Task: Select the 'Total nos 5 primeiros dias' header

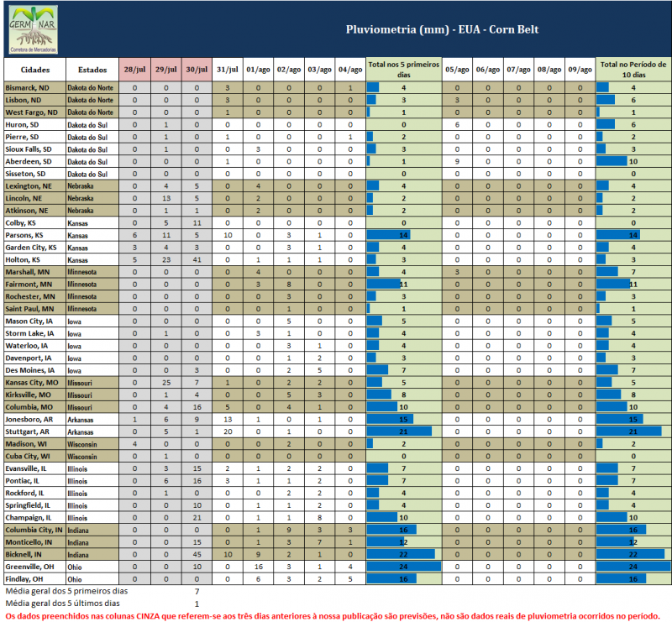Action: 404,70
